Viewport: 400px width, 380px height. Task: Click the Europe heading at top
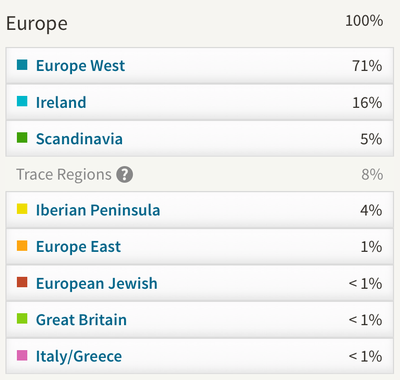pos(37,24)
